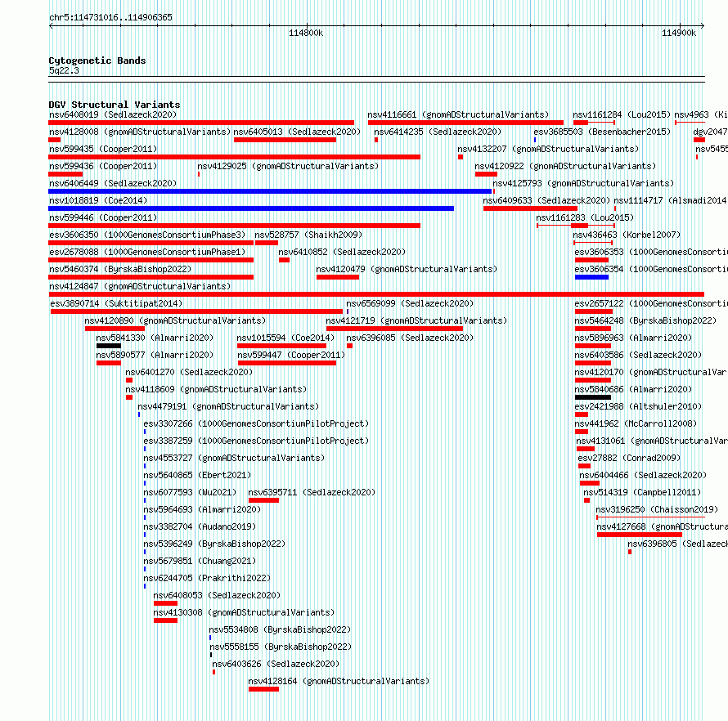Open the nsv441962 (McCarroll2008) label
This screenshot has width=728, height=721.
pyautogui.click(x=636, y=423)
